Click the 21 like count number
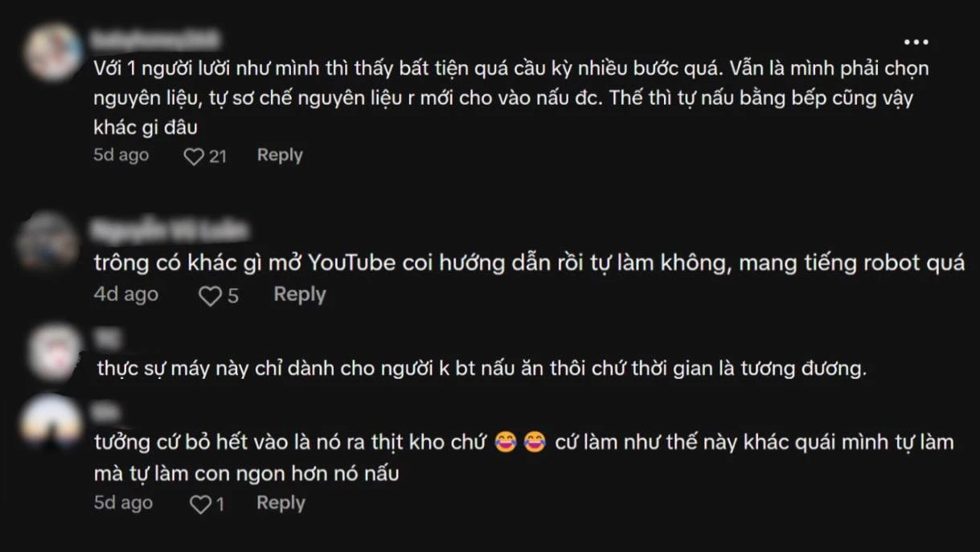The height and width of the screenshot is (552, 980). [218, 157]
